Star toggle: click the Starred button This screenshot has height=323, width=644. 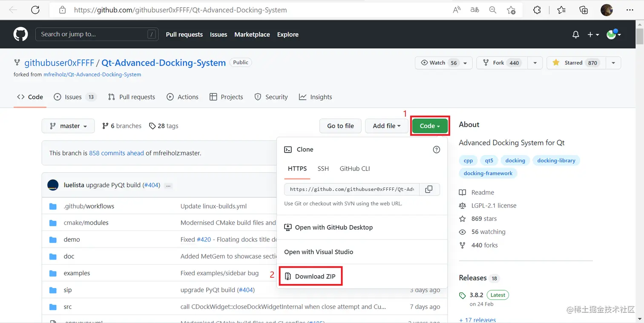point(576,63)
